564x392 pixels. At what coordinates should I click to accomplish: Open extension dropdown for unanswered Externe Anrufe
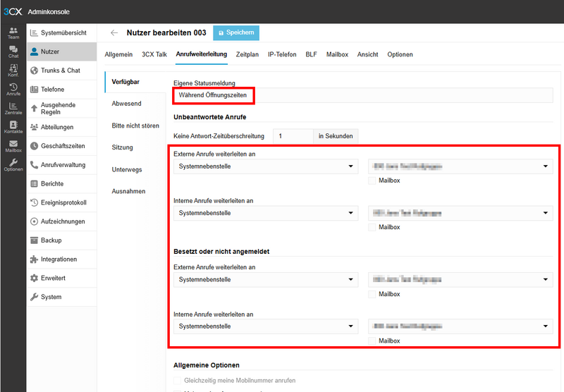tap(460, 166)
